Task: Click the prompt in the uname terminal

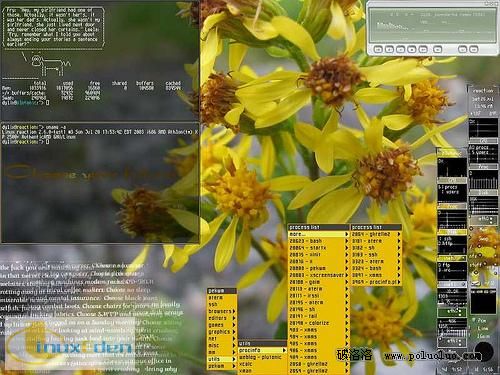Action: pyautogui.click(x=26, y=142)
